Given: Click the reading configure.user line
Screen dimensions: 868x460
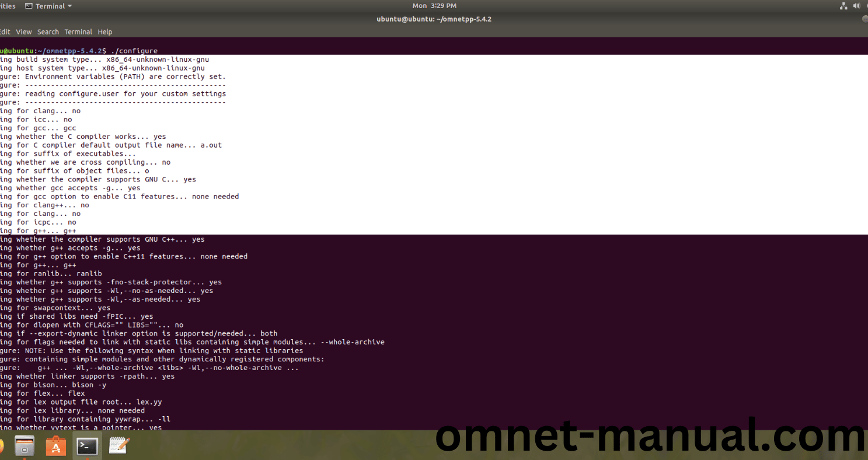Looking at the screenshot, I should click(113, 94).
